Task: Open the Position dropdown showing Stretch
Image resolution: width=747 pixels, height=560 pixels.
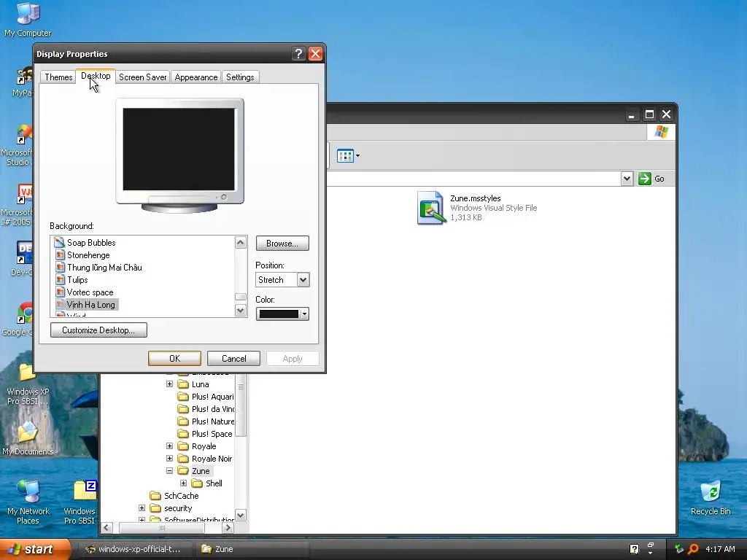Action: coord(303,280)
